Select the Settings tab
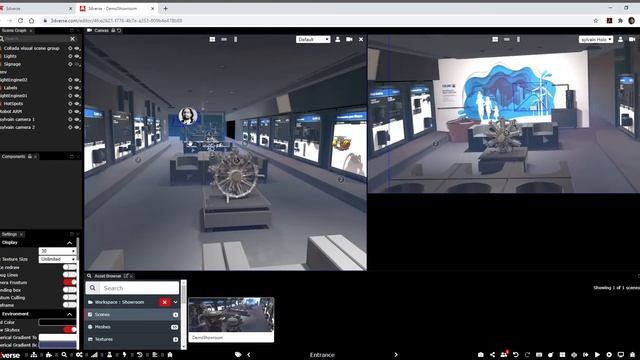Image resolution: width=640 pixels, height=360 pixels. 9,234
